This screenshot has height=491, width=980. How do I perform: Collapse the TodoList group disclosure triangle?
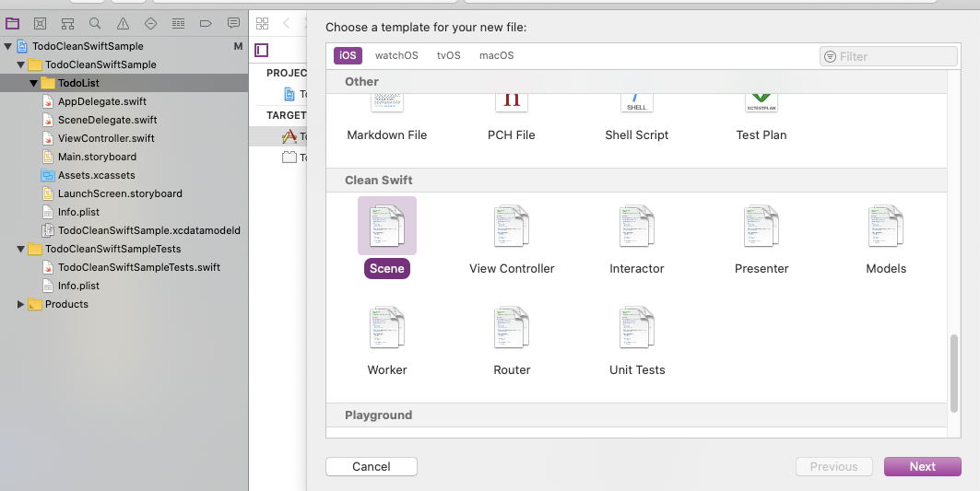click(34, 83)
